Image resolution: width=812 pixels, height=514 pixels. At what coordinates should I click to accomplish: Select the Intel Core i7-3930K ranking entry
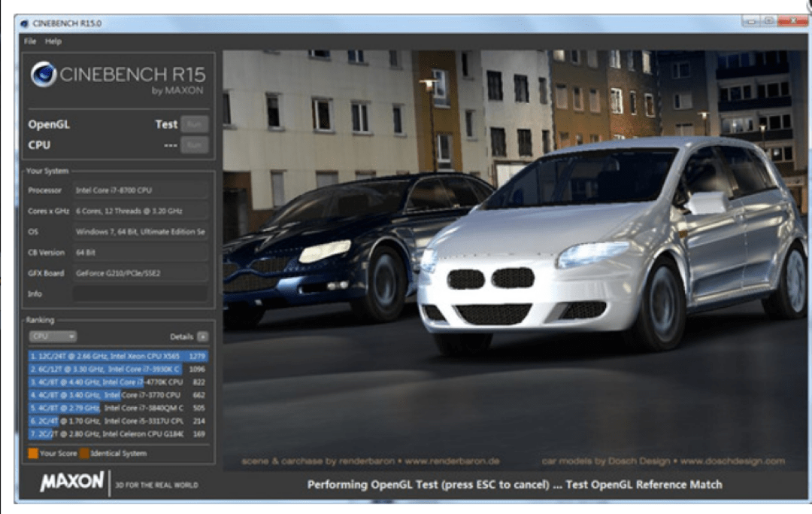tap(113, 369)
